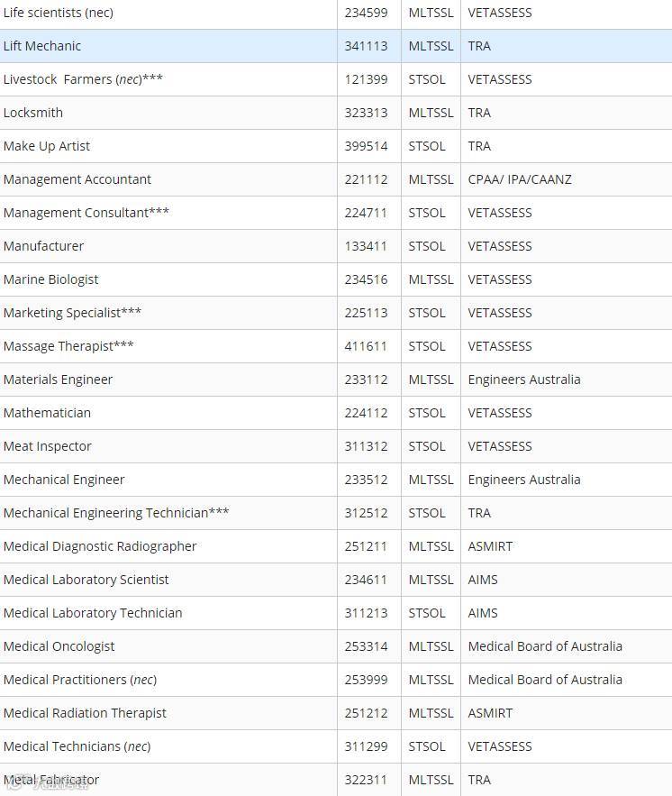Click the Massage Therapist*** row
672x796 pixels.
[336, 346]
